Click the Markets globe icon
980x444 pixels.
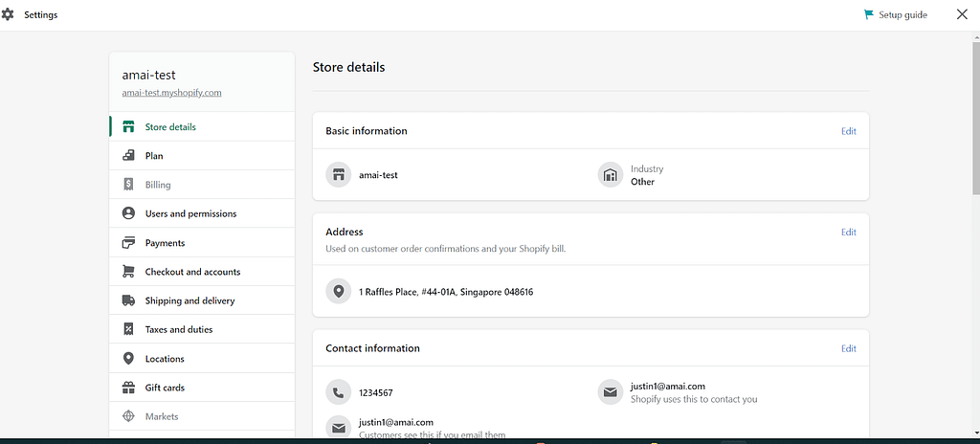pos(128,416)
